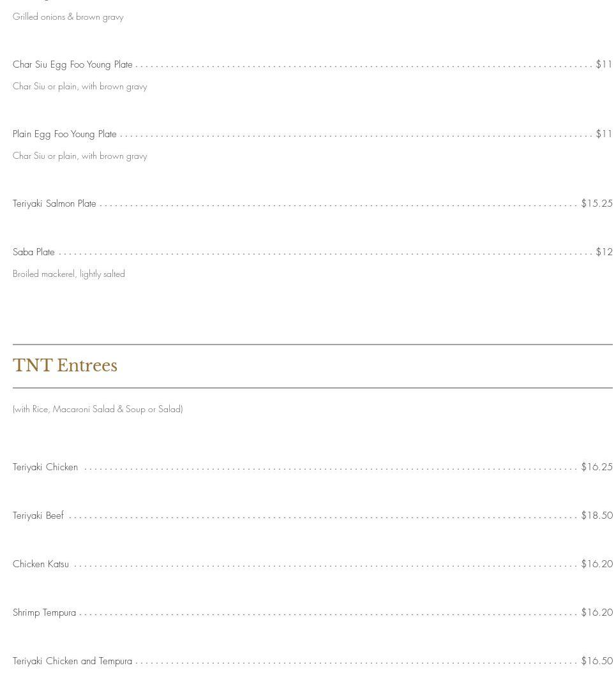The width and height of the screenshot is (616, 691).
Task: Click the Teriyaki Chicken and Tempura entree
Action: pos(72,661)
